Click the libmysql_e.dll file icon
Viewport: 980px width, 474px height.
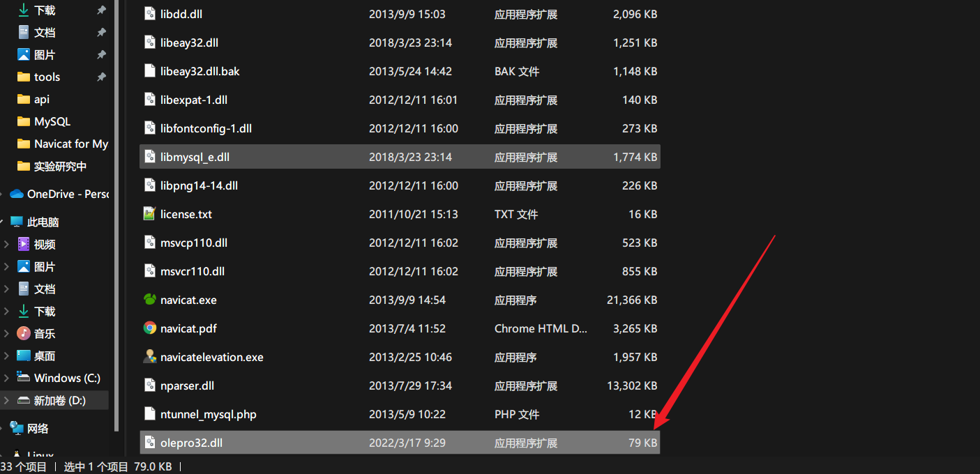tap(149, 157)
